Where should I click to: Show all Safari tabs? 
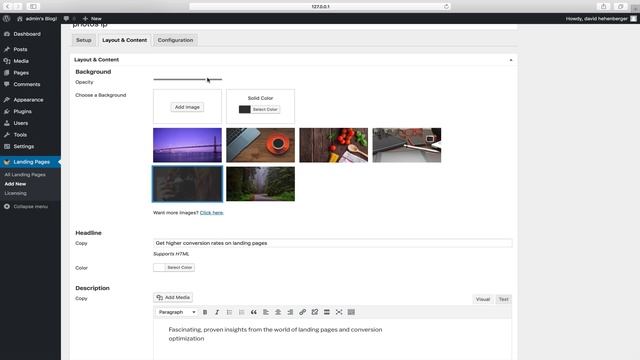(620, 6)
